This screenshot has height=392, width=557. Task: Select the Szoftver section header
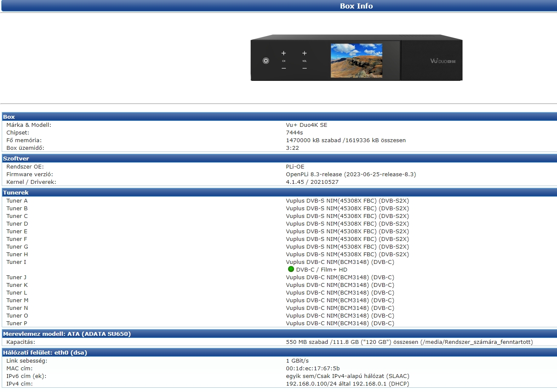click(x=279, y=158)
